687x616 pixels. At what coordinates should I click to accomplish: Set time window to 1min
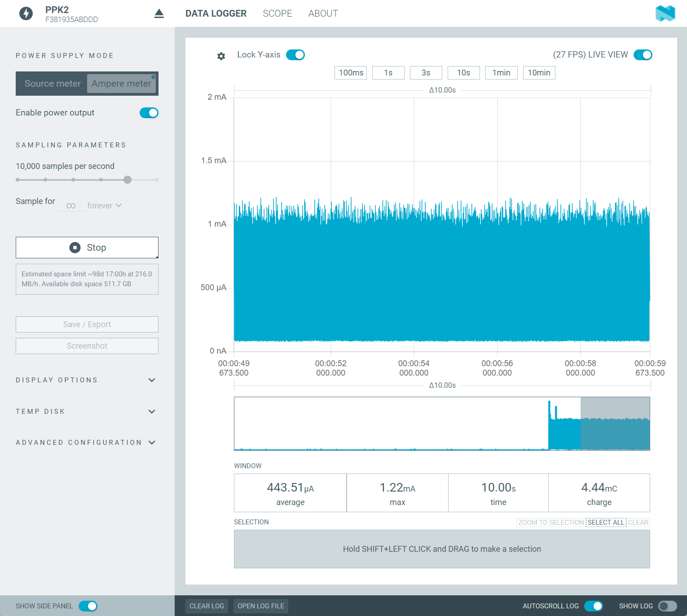(501, 73)
